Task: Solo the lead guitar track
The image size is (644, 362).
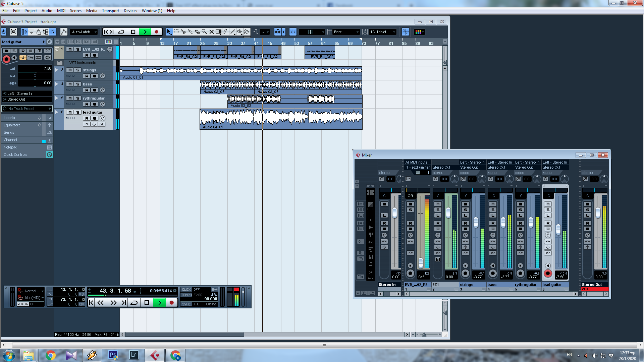Action: click(x=78, y=112)
